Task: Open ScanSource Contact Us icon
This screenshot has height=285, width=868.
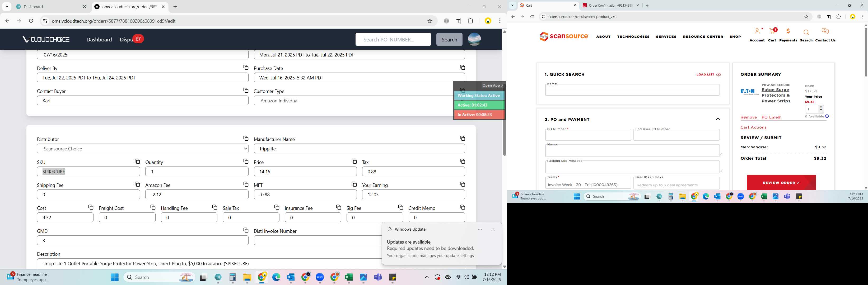Action: [825, 35]
